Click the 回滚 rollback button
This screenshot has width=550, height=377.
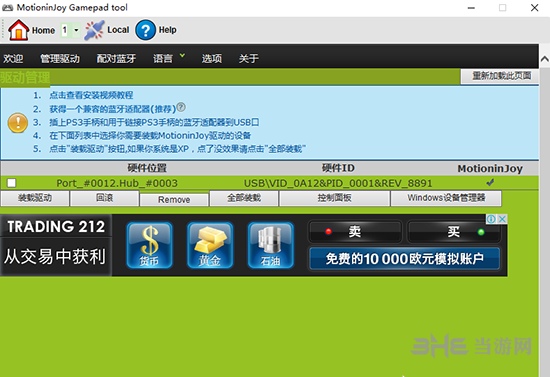[105, 198]
